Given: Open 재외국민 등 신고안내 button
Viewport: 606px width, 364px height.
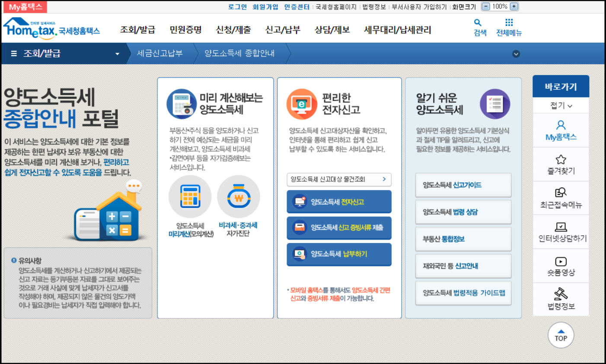Looking at the screenshot, I should pos(463,266).
